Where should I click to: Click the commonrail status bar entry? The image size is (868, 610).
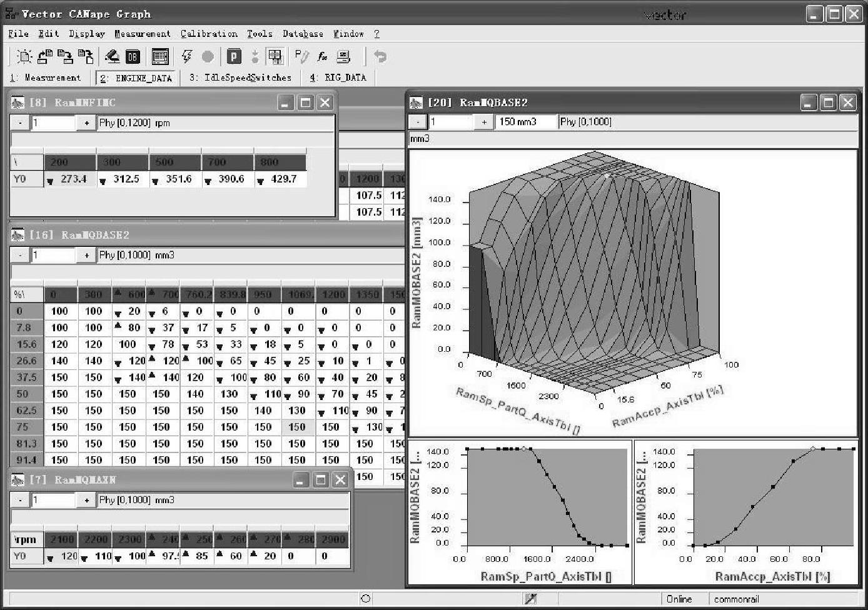click(737, 599)
